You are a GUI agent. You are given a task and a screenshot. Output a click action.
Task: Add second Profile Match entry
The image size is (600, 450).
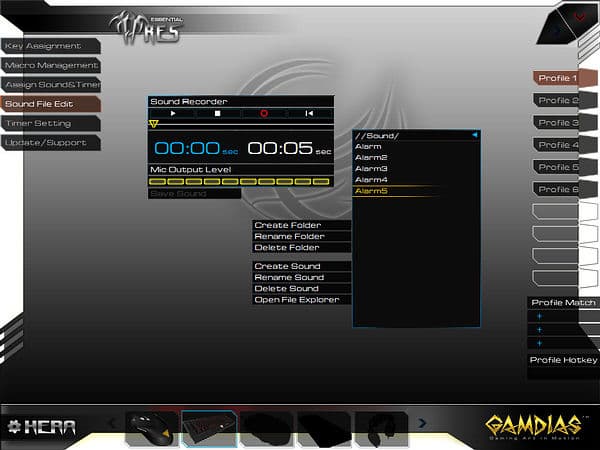[540, 330]
